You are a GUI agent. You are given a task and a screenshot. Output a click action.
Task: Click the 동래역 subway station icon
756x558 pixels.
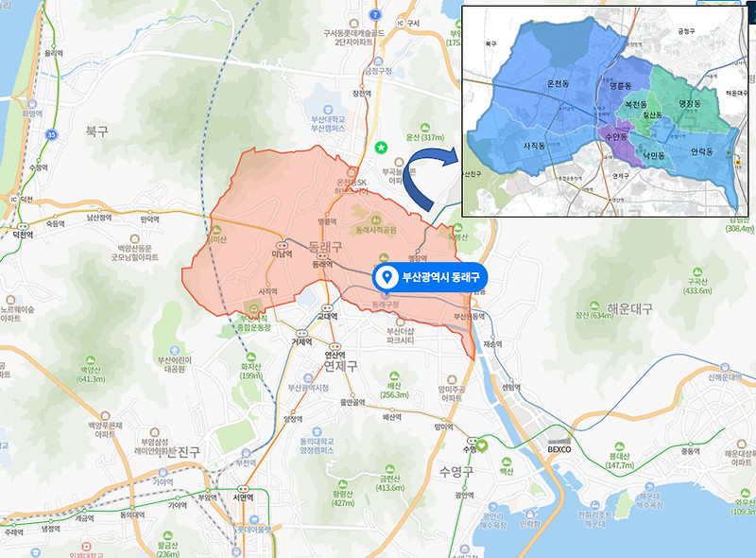pyautogui.click(x=322, y=256)
